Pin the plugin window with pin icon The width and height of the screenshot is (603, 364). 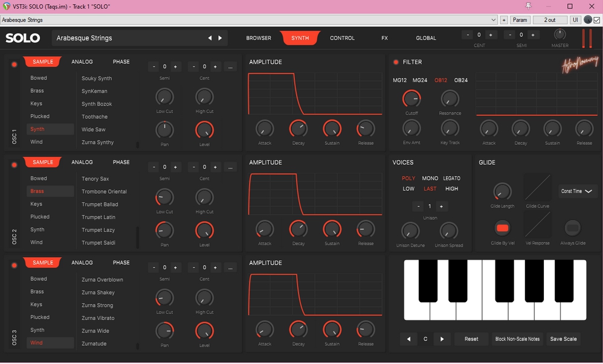tap(529, 6)
